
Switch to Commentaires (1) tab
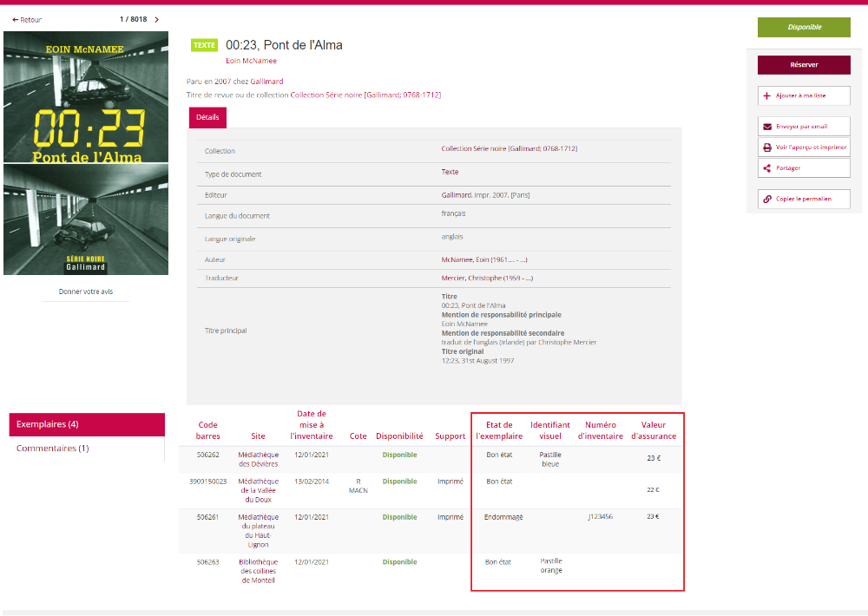pos(53,449)
